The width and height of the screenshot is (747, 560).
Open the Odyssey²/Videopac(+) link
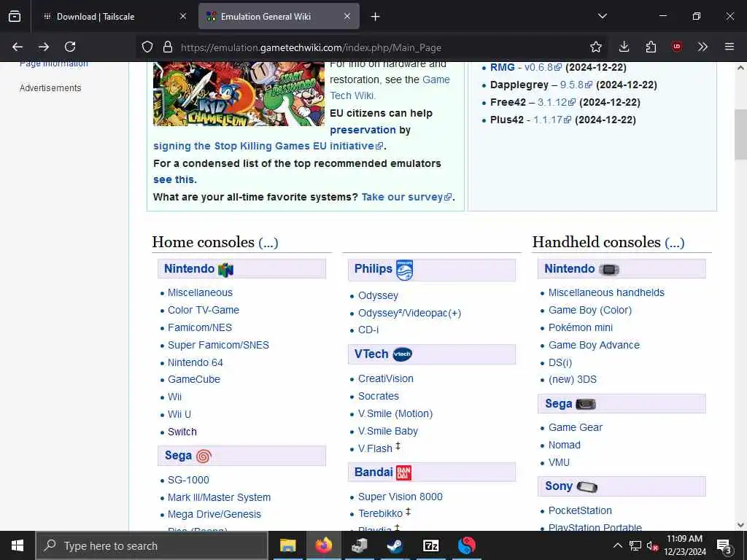point(410,314)
